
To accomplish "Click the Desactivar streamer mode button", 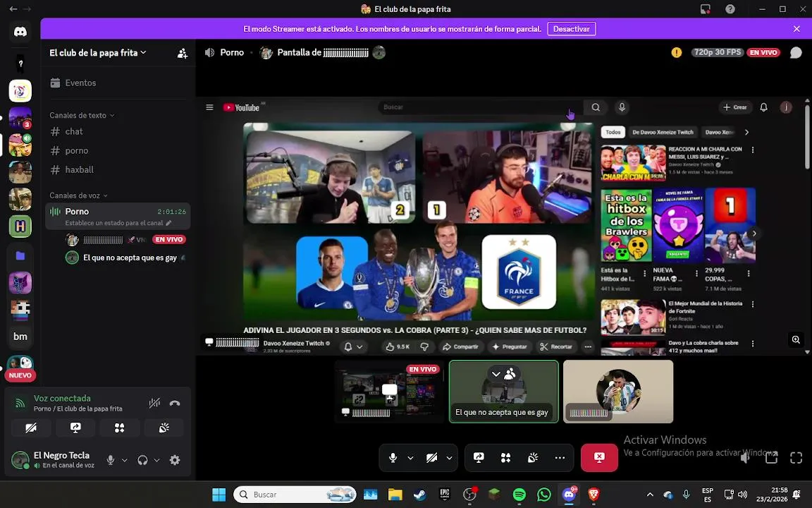I will click(572, 29).
